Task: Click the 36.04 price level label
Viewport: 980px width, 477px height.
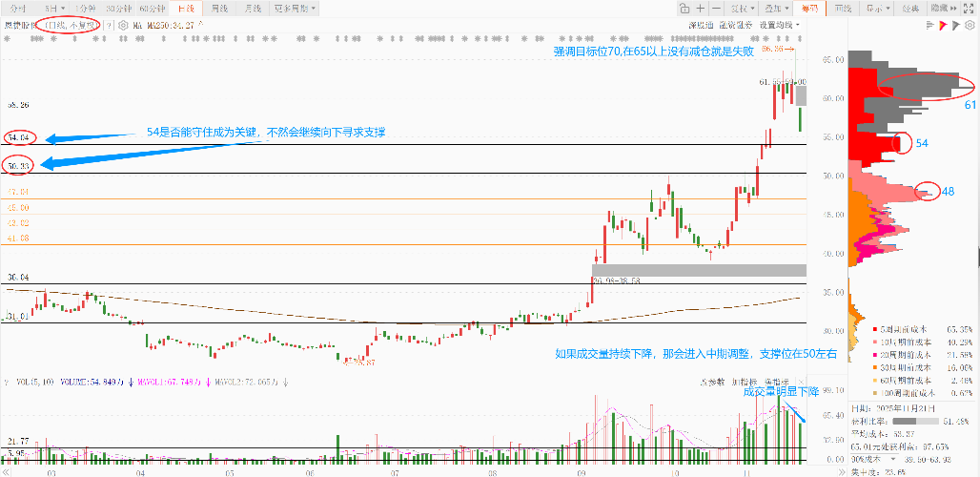Action: (18, 278)
